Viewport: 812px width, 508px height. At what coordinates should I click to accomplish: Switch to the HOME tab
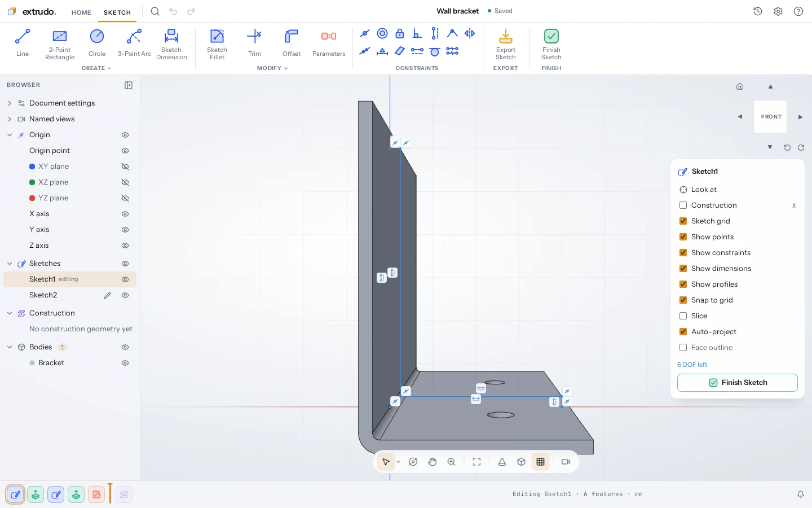coord(81,12)
